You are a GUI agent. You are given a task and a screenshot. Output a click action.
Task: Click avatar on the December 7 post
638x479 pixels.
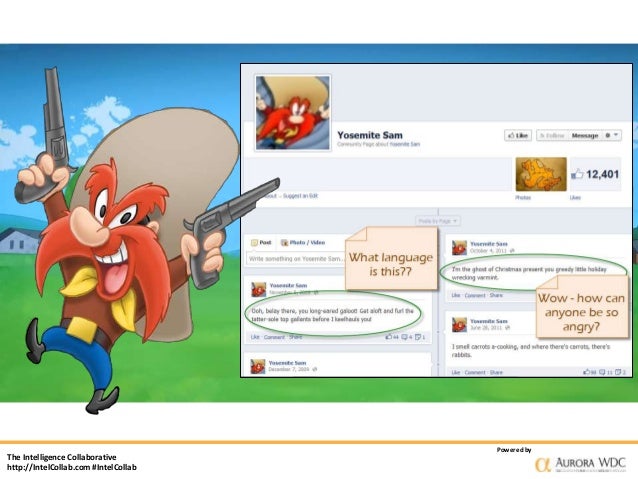[258, 366]
